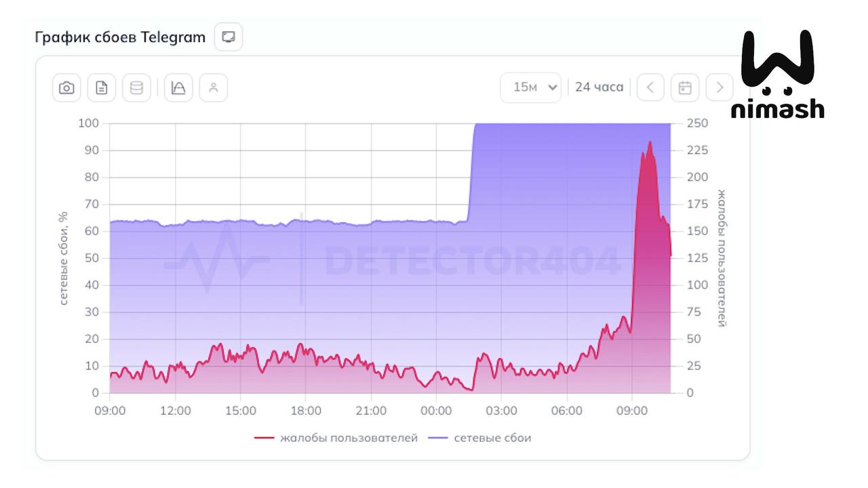868x488 pixels.
Task: Click the DETECTOR404 watermark in chart
Action: [x=472, y=261]
